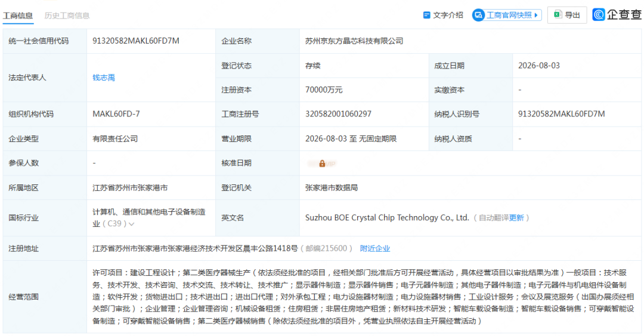Click the VIP lock icon beside 核准日期
This screenshot has height=336, width=644.
coord(322,164)
